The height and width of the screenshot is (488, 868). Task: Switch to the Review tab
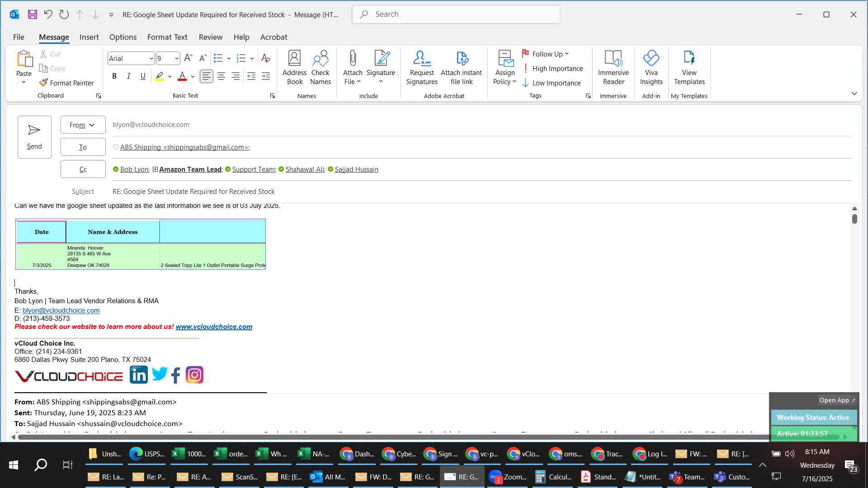click(x=211, y=37)
